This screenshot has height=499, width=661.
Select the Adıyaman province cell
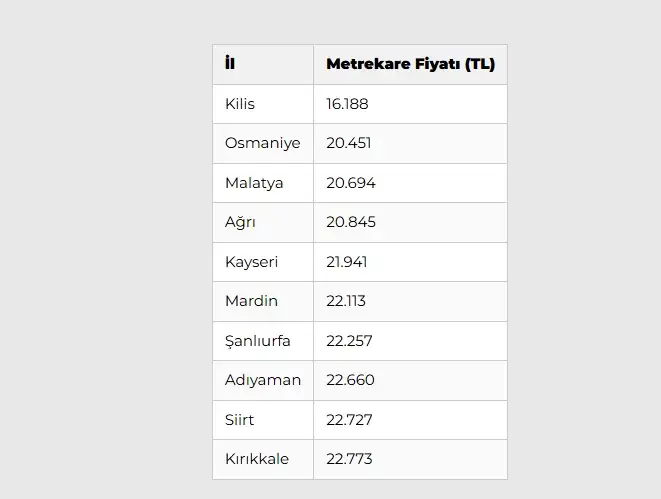click(262, 380)
